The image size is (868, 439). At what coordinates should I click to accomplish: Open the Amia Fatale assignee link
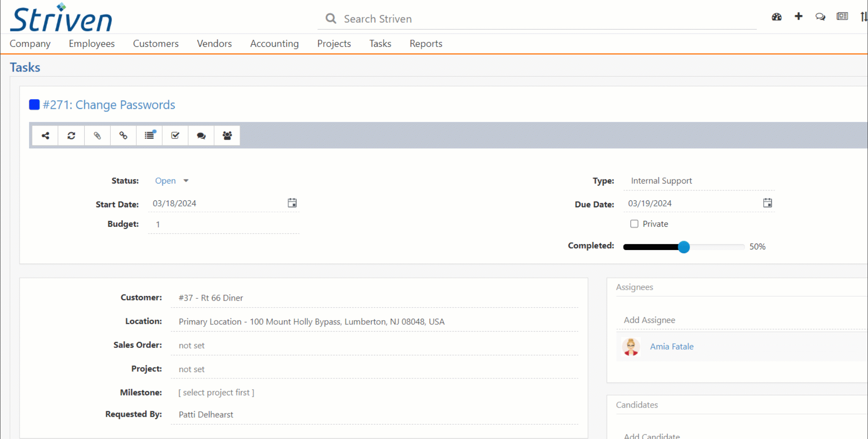pyautogui.click(x=672, y=347)
